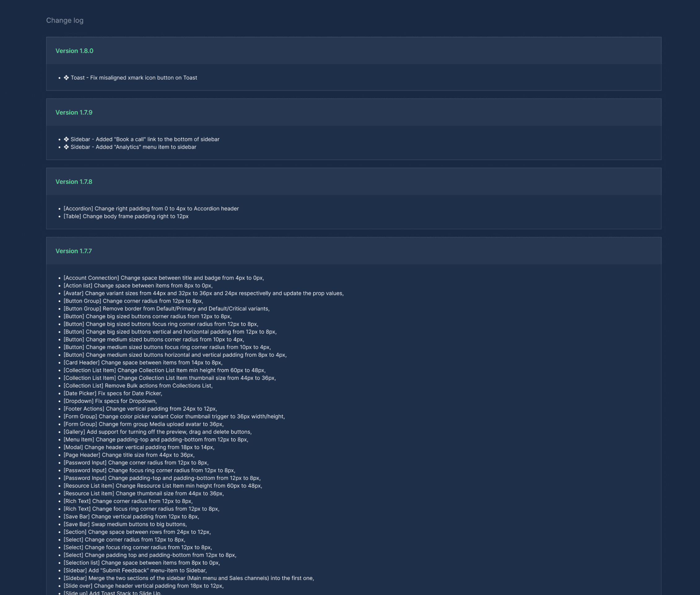Screen dimensions: 700x595
Task: Click Page Header title size entry
Action: tap(129, 455)
